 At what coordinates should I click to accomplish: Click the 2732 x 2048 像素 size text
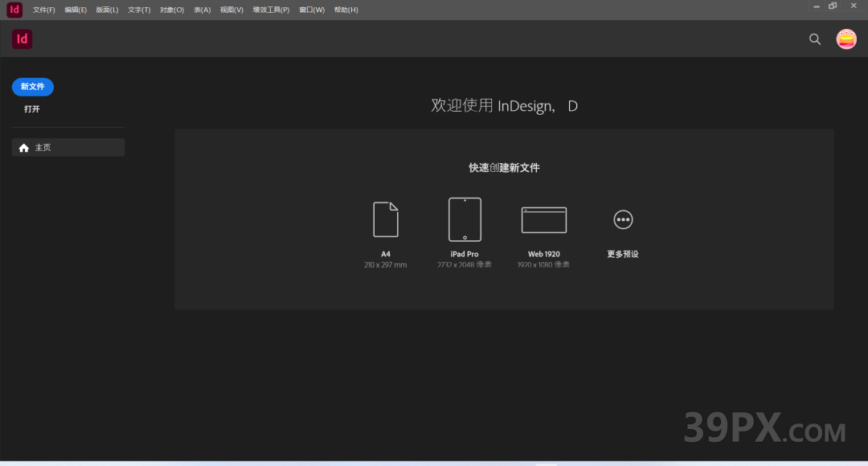point(465,265)
